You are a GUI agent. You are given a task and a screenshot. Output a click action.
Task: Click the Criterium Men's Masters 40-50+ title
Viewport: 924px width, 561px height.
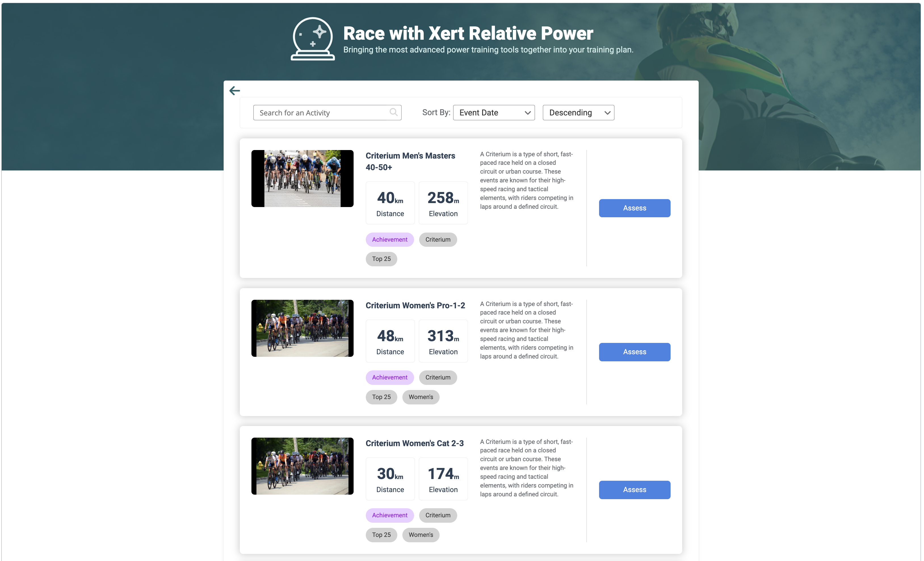pos(410,161)
